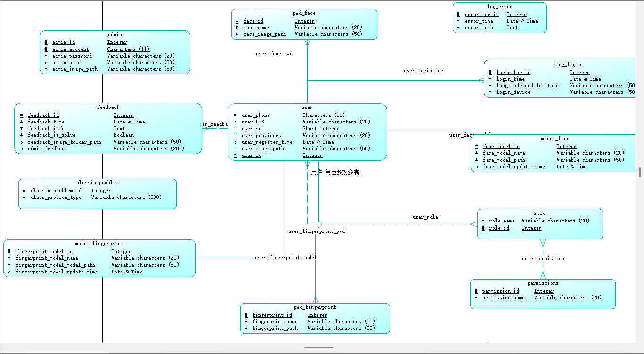Select user_fingerprint_model relationship label

click(286, 258)
